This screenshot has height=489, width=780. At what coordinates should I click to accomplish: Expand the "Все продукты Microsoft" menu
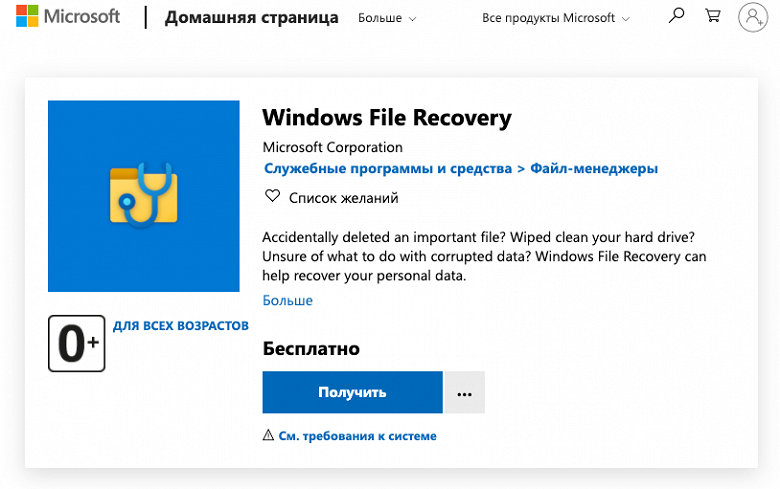(556, 18)
